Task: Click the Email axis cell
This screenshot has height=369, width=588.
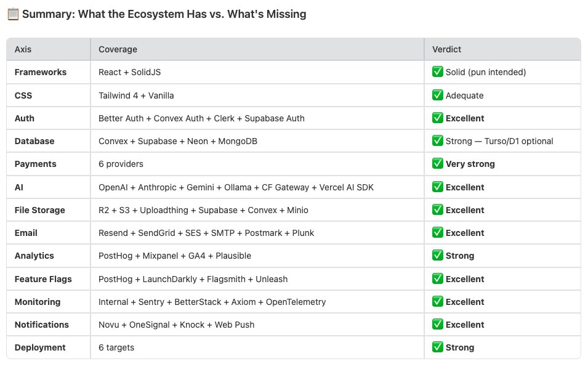Action: [x=49, y=233]
